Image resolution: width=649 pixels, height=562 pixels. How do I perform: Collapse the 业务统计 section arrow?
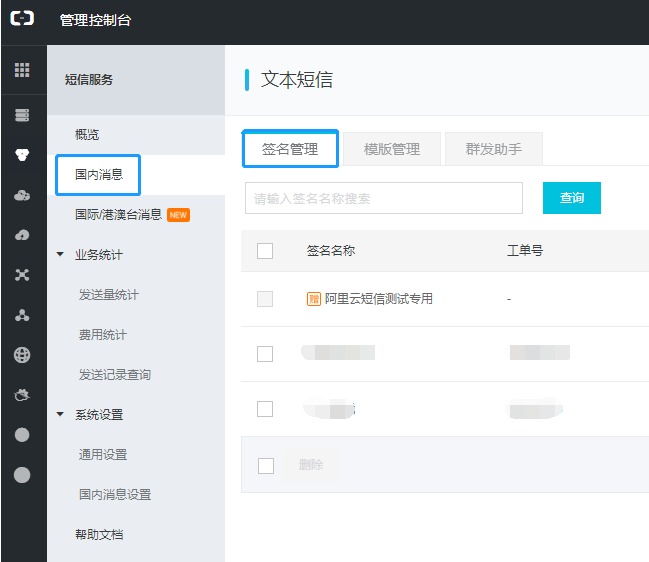(x=60, y=254)
